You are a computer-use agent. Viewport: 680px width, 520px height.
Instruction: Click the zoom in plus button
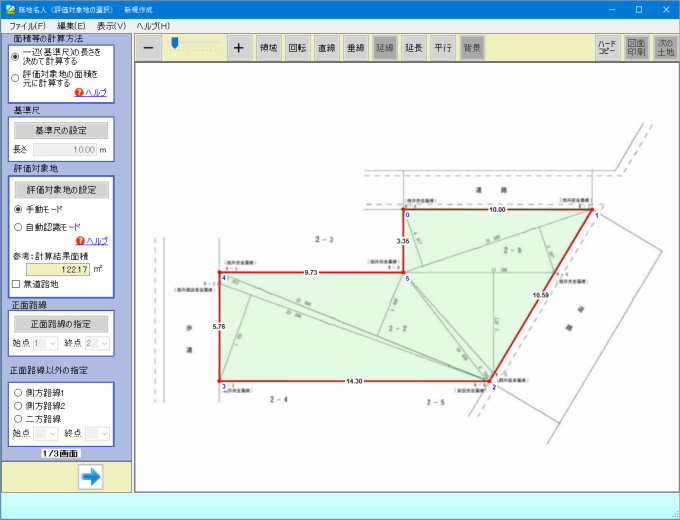point(238,47)
